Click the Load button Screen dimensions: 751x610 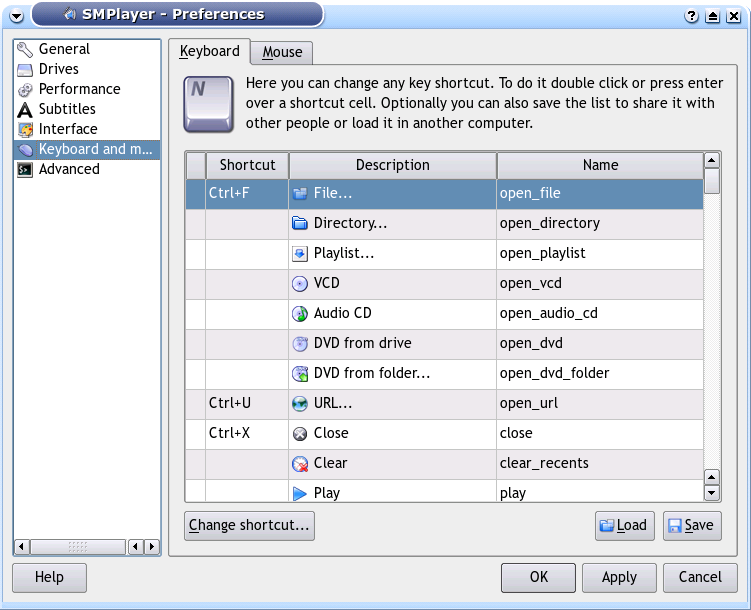point(625,526)
